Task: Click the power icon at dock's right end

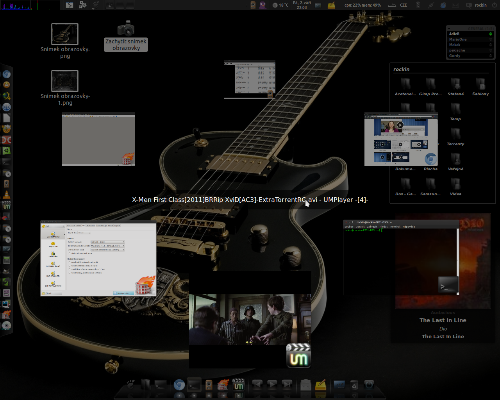Action: (369, 385)
